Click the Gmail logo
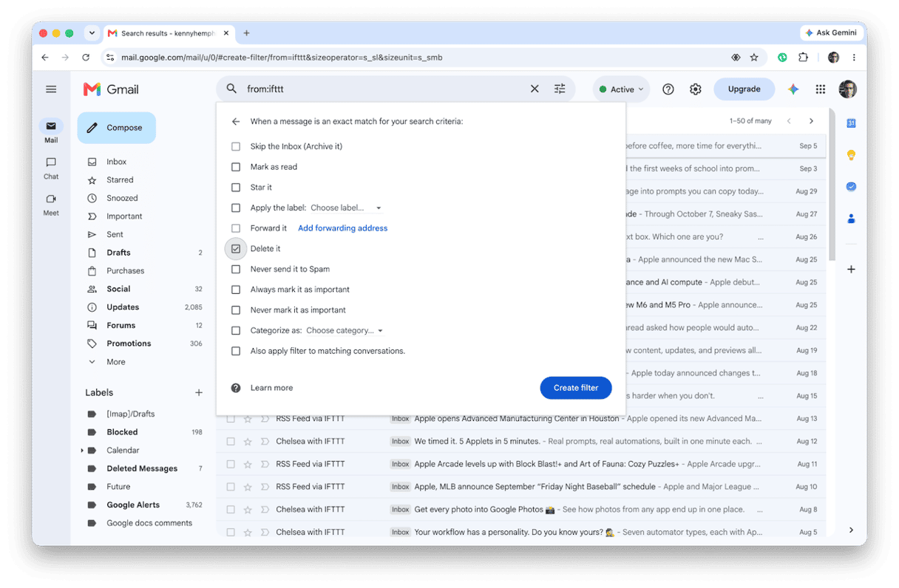Image resolution: width=899 pixels, height=588 pixels. pyautogui.click(x=111, y=89)
